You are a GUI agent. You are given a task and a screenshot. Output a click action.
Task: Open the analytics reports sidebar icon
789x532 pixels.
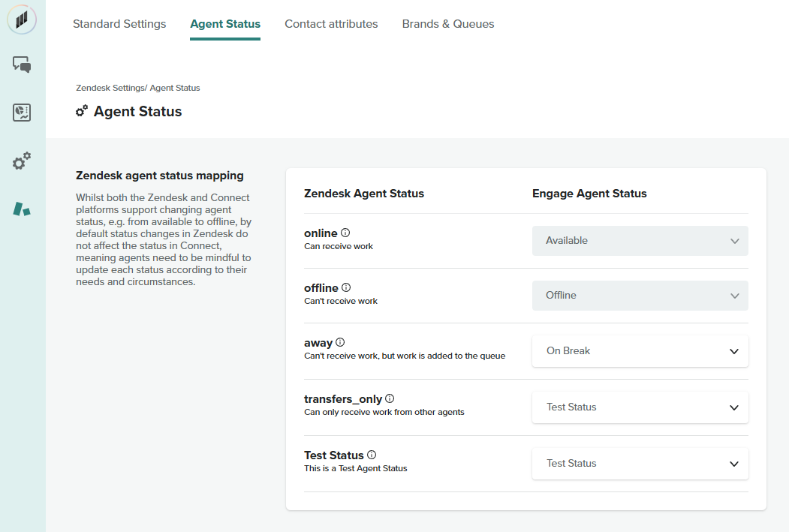coord(22,113)
